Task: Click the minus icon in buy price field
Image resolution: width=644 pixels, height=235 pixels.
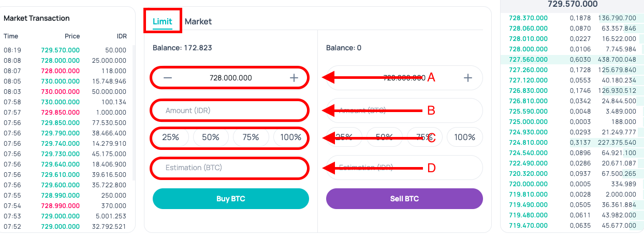Action: [x=168, y=78]
